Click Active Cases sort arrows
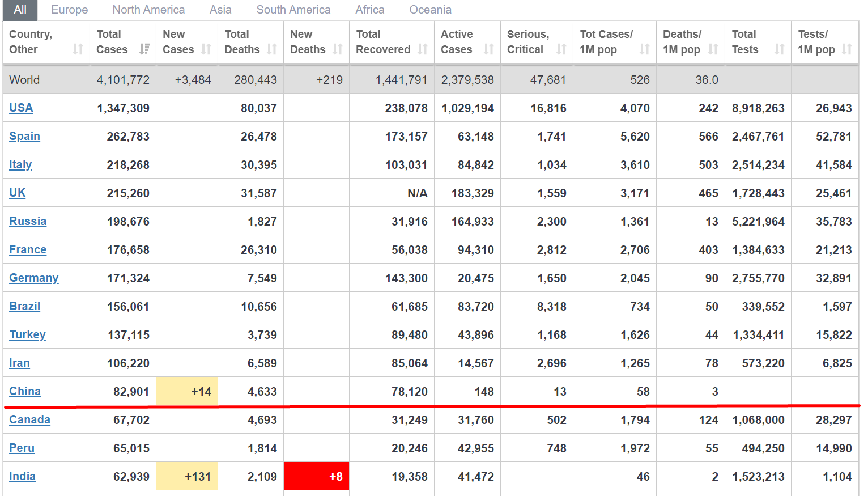This screenshot has height=496, width=868. pos(489,49)
